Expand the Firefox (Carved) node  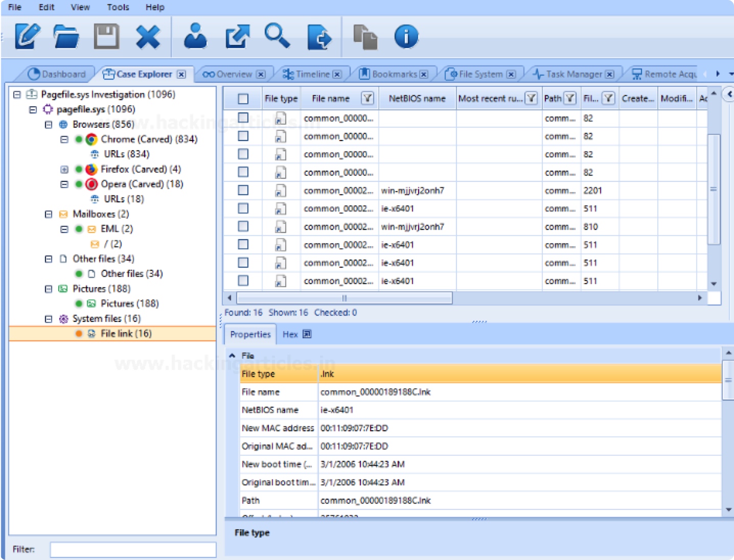coord(64,170)
